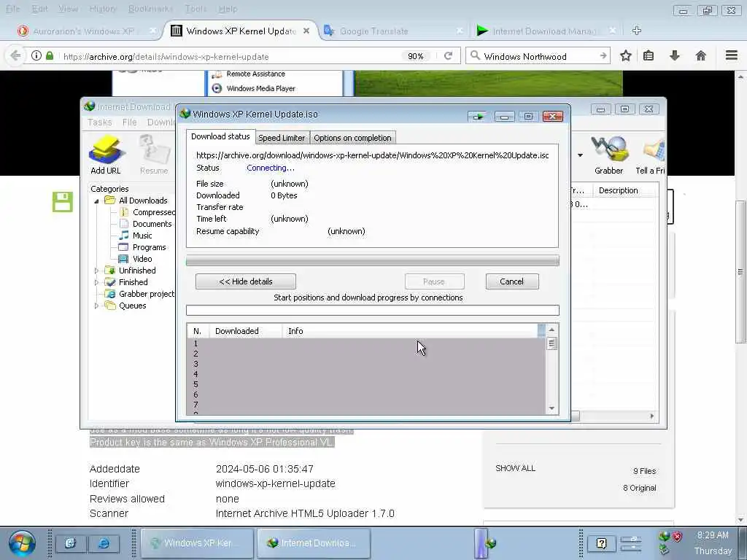Open the Firefox hamburger menu
The image size is (747, 560).
click(732, 55)
